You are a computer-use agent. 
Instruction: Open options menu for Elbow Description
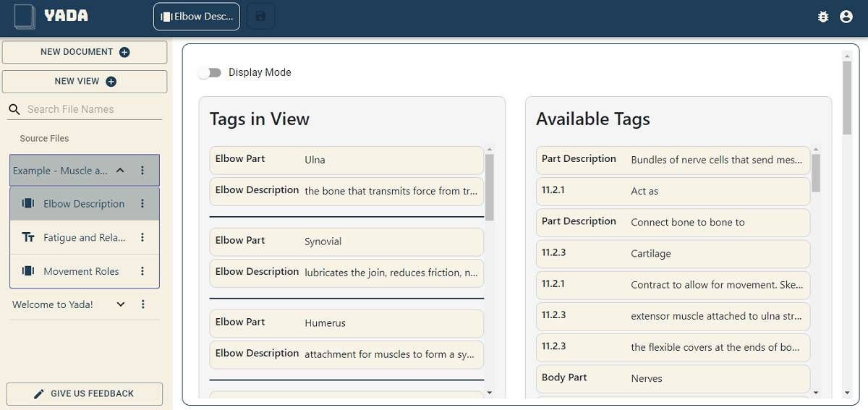tap(142, 204)
